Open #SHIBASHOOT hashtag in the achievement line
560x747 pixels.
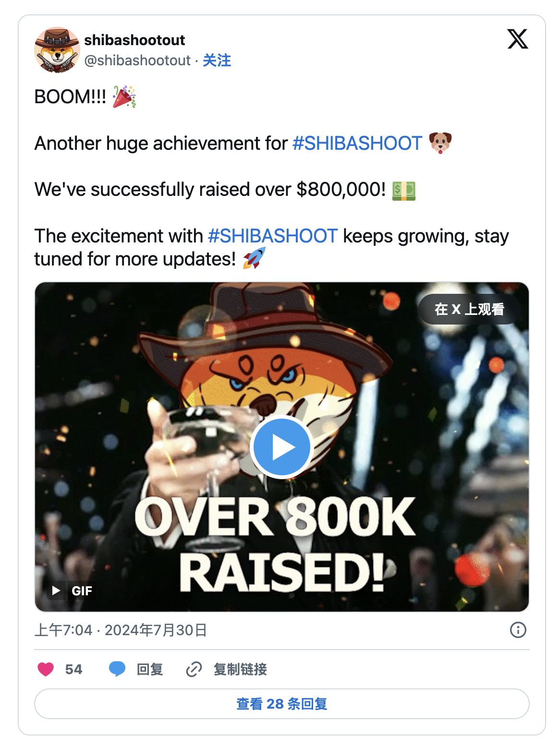357,143
